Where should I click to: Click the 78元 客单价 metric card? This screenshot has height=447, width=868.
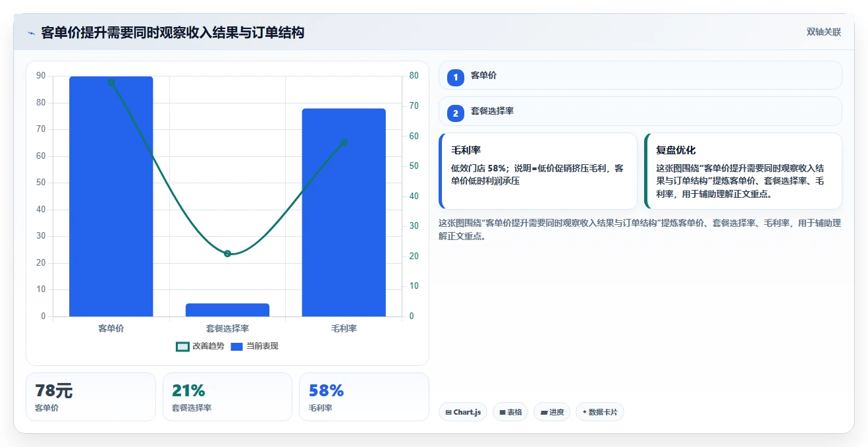[91, 397]
